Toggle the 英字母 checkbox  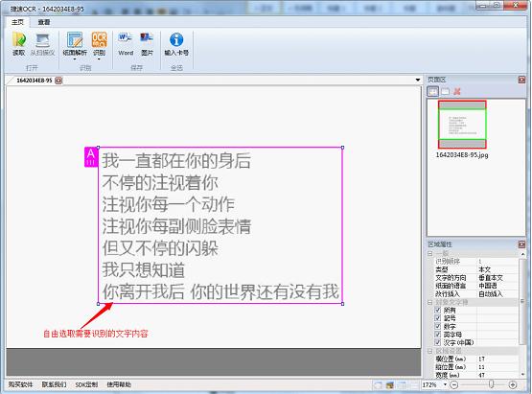coord(438,335)
